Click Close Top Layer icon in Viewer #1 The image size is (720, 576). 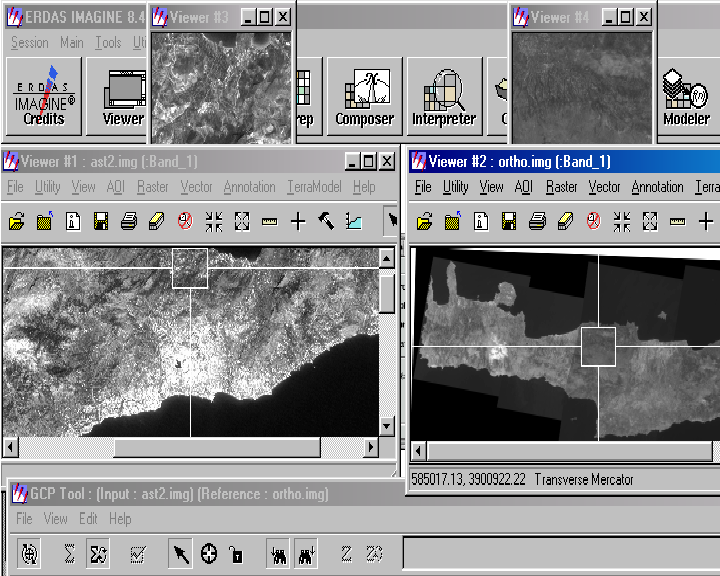point(45,222)
